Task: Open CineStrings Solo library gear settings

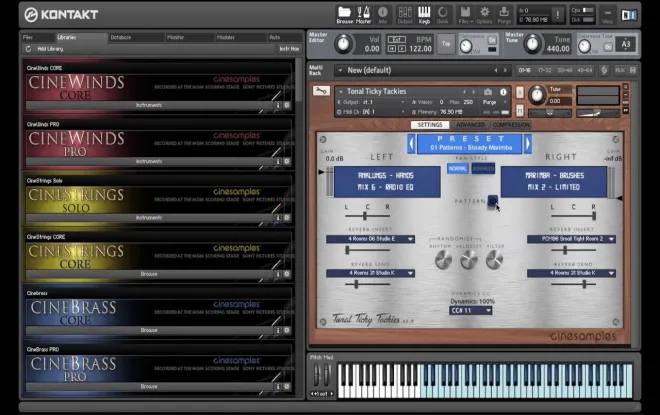Action: coord(287,218)
